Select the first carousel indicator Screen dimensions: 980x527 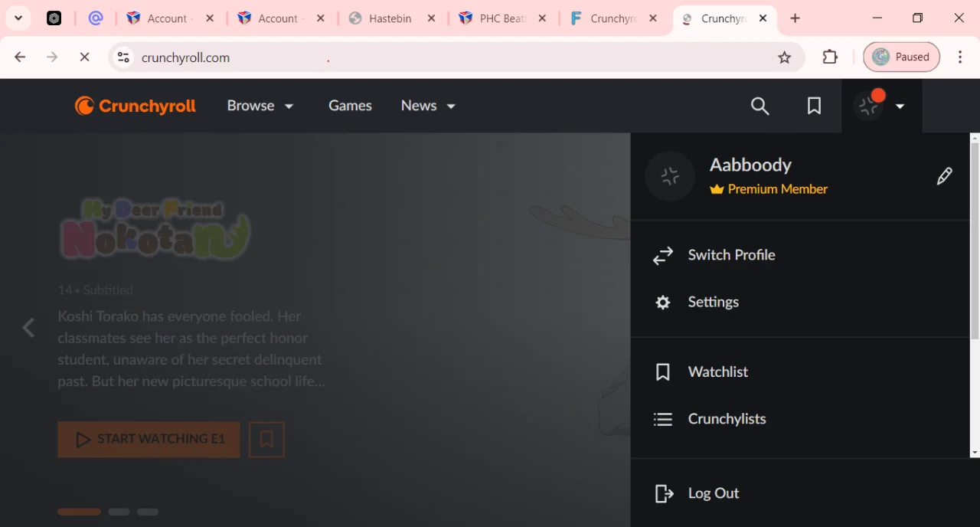[79, 512]
